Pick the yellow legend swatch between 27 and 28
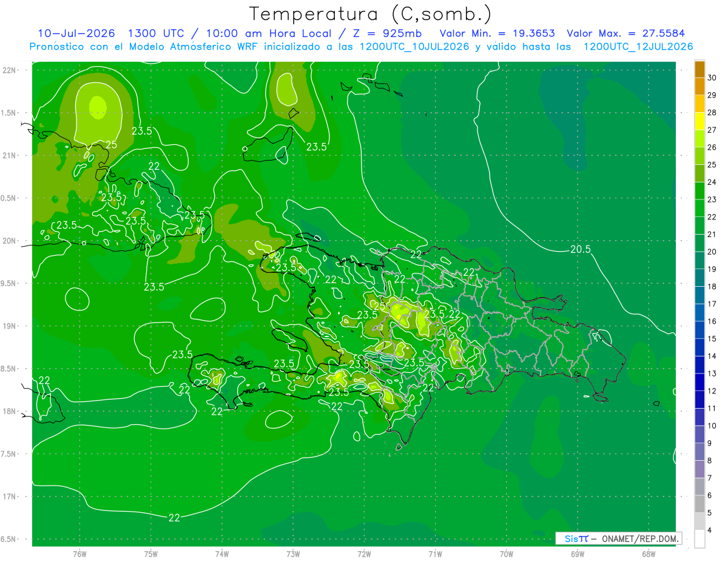The height and width of the screenshot is (562, 728). click(699, 122)
